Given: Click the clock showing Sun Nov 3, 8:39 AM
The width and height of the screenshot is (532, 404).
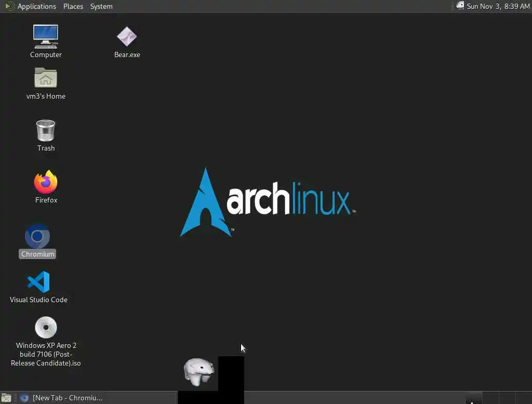Looking at the screenshot, I should (x=498, y=6).
